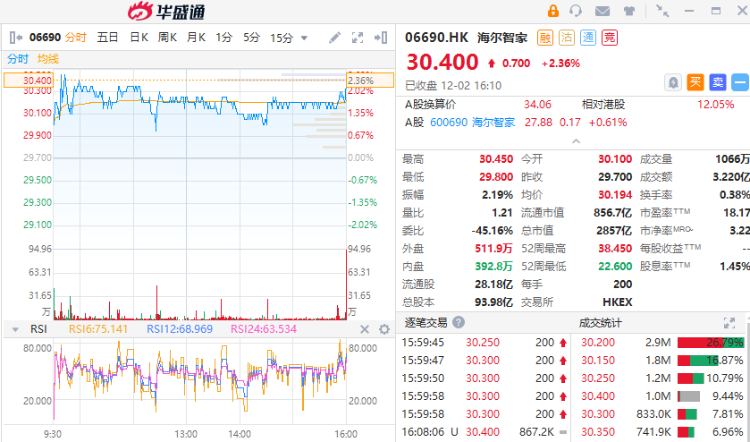
Task: Select the 1分 one-minute chart
Action: click(223, 37)
